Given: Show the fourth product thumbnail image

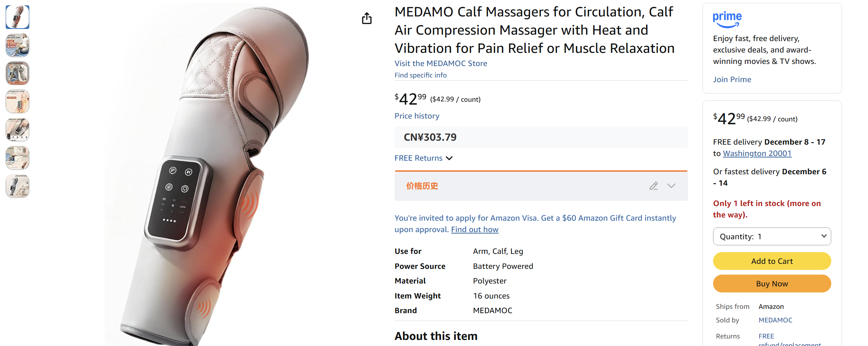Looking at the screenshot, I should (x=17, y=102).
